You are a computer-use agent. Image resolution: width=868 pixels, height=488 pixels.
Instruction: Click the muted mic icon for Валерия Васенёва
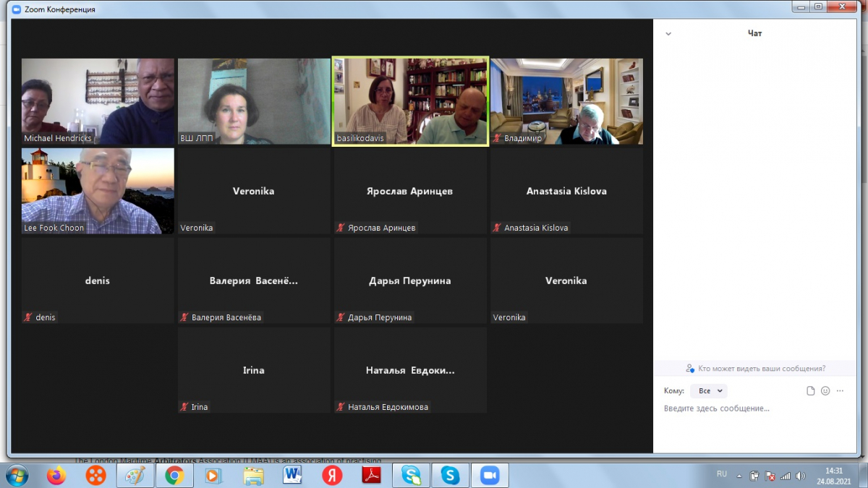pos(184,317)
